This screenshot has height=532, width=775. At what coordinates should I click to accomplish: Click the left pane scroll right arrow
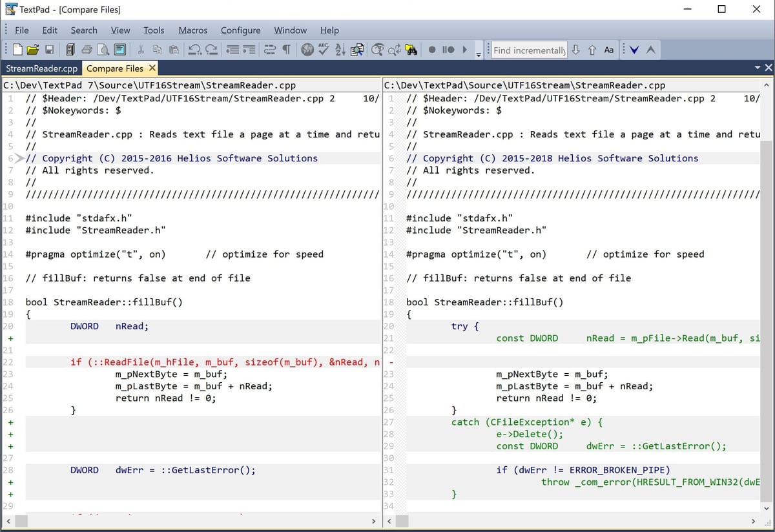point(373,521)
